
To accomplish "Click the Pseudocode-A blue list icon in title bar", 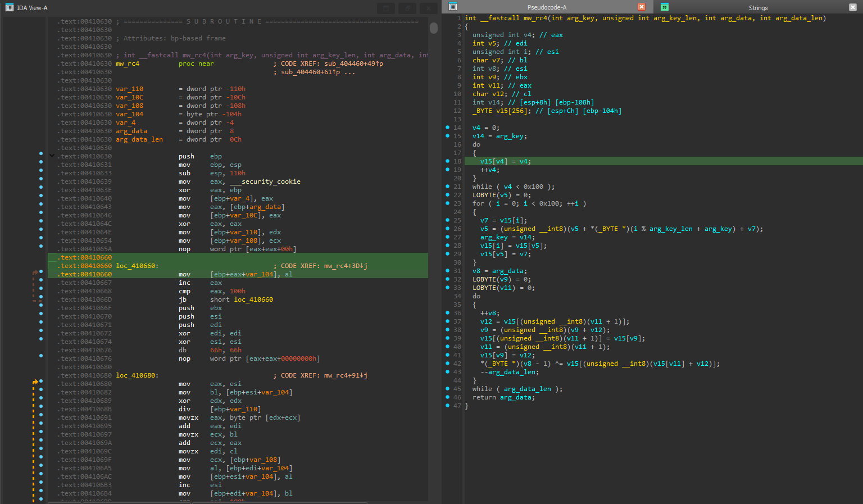I will (x=452, y=6).
